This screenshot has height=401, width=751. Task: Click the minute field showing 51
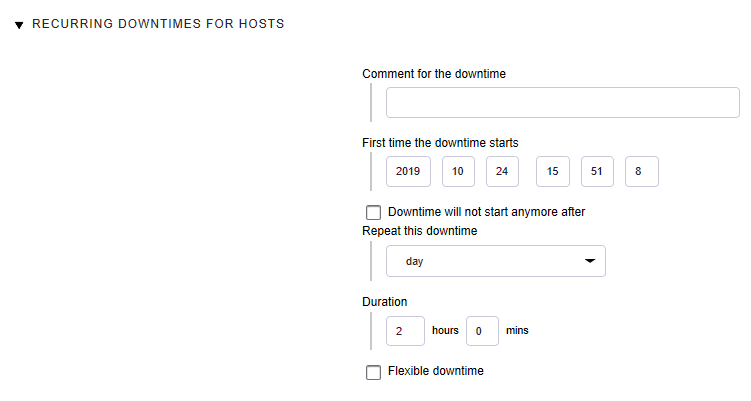596,171
